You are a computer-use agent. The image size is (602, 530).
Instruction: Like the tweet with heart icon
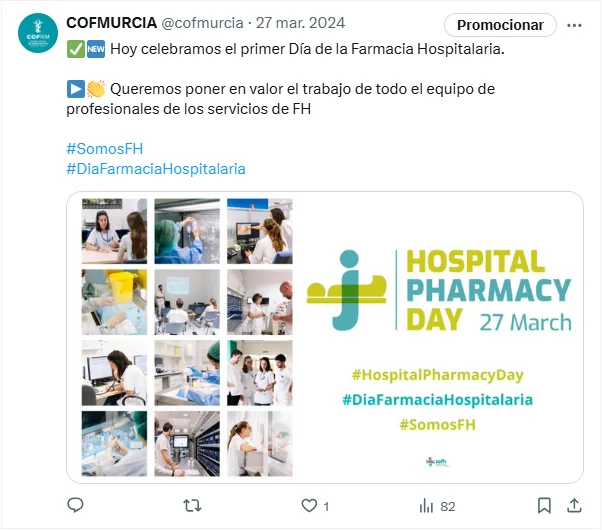(x=309, y=505)
